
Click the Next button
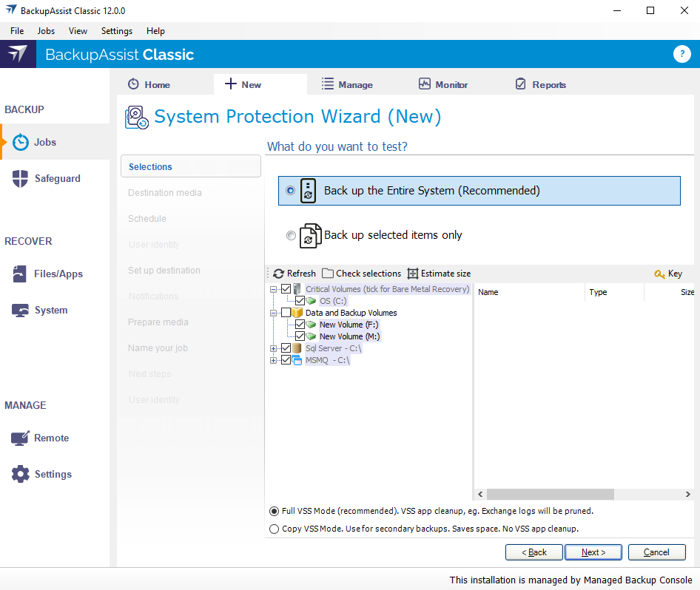(593, 552)
